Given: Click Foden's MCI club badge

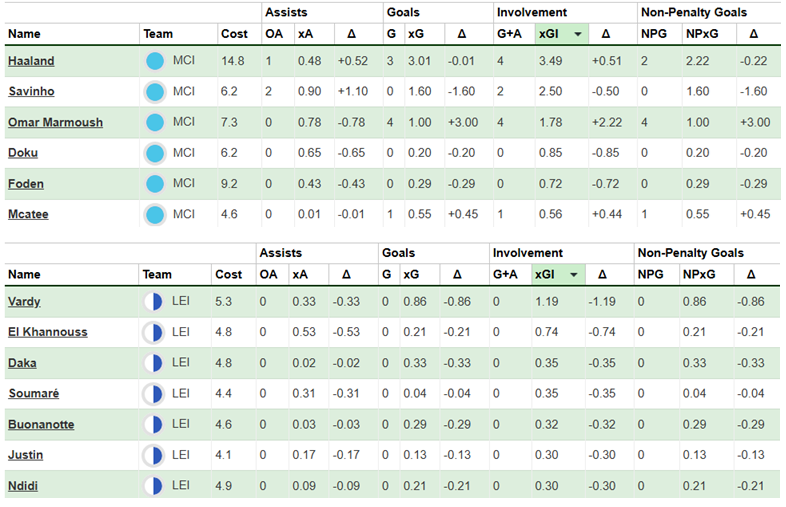Looking at the screenshot, I should pyautogui.click(x=154, y=184).
